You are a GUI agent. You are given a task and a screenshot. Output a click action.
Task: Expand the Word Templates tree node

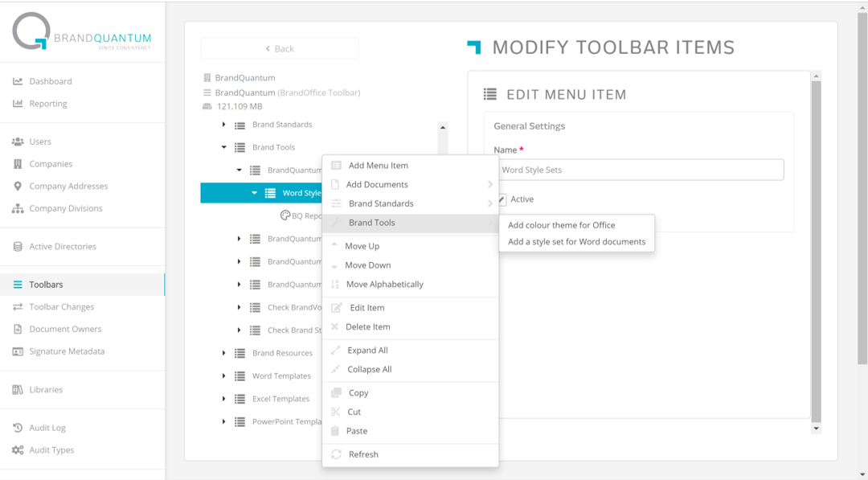click(223, 376)
